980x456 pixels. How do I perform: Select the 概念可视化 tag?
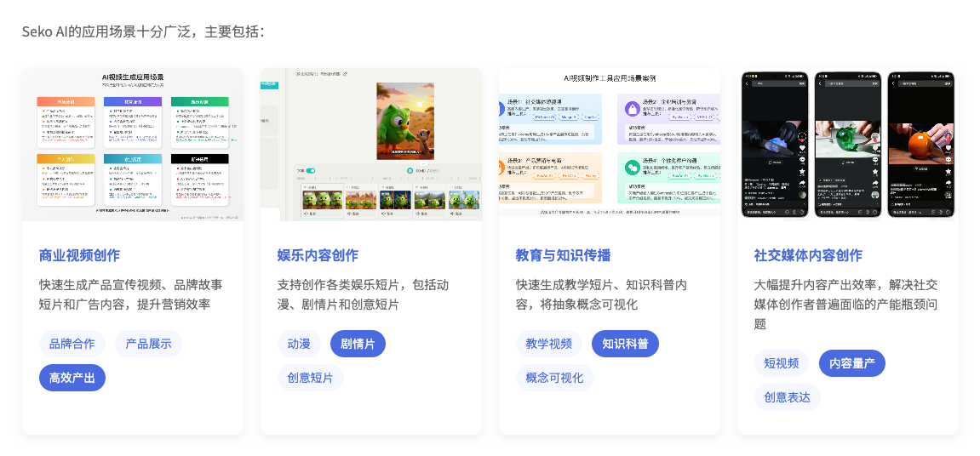pyautogui.click(x=555, y=378)
